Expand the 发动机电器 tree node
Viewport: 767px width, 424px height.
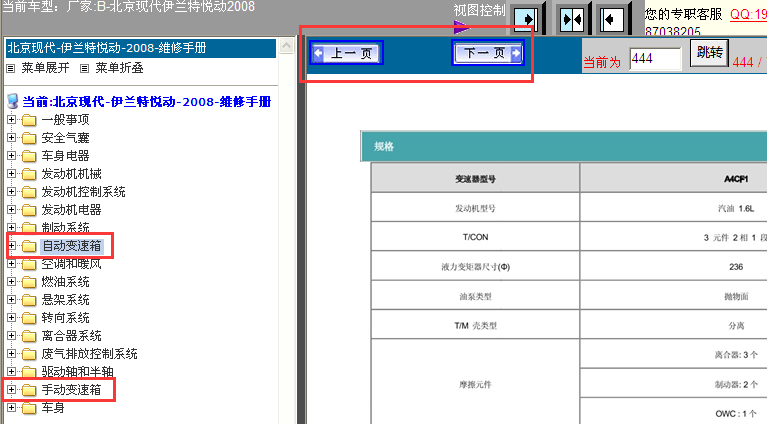click(11, 209)
